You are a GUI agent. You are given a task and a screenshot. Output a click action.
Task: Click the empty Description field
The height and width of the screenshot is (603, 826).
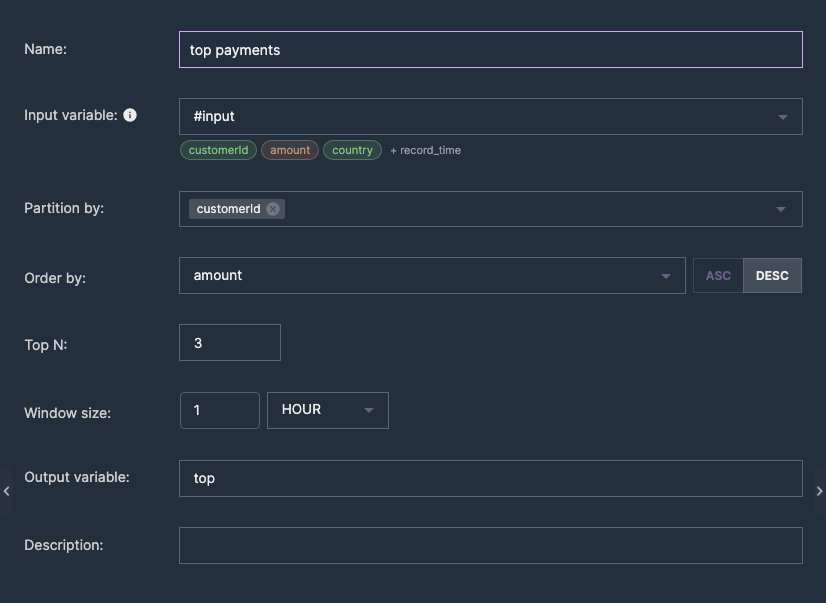[x=490, y=546]
